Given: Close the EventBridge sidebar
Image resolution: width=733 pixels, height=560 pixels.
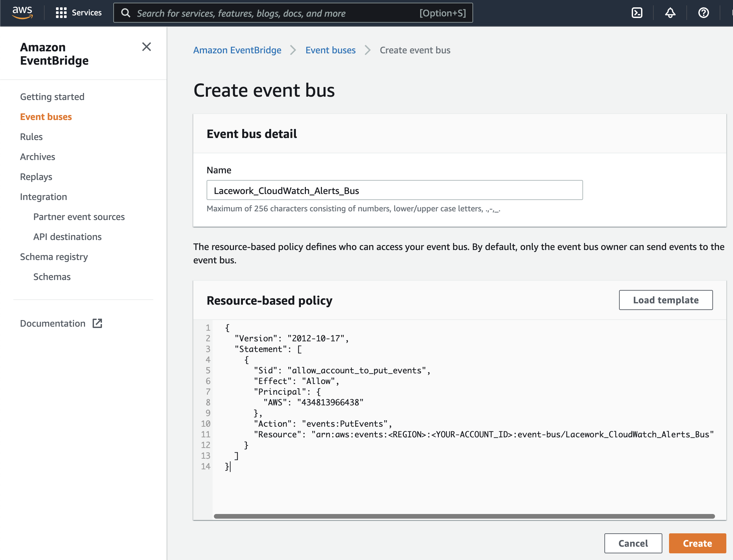Looking at the screenshot, I should coord(147,47).
